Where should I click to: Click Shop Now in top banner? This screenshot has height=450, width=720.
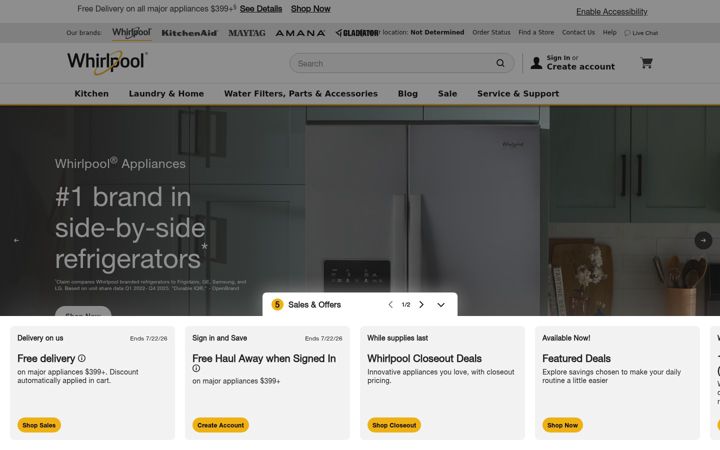[x=310, y=9]
